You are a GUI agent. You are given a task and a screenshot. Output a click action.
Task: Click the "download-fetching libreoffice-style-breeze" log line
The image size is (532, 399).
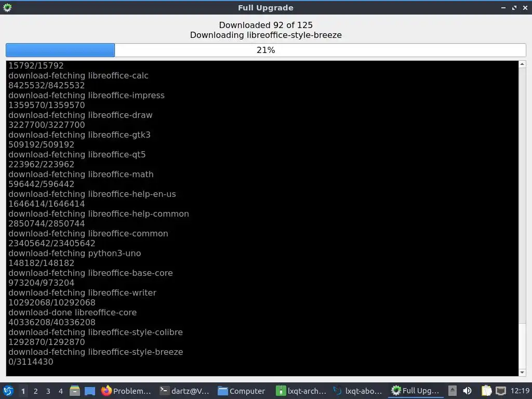point(96,352)
